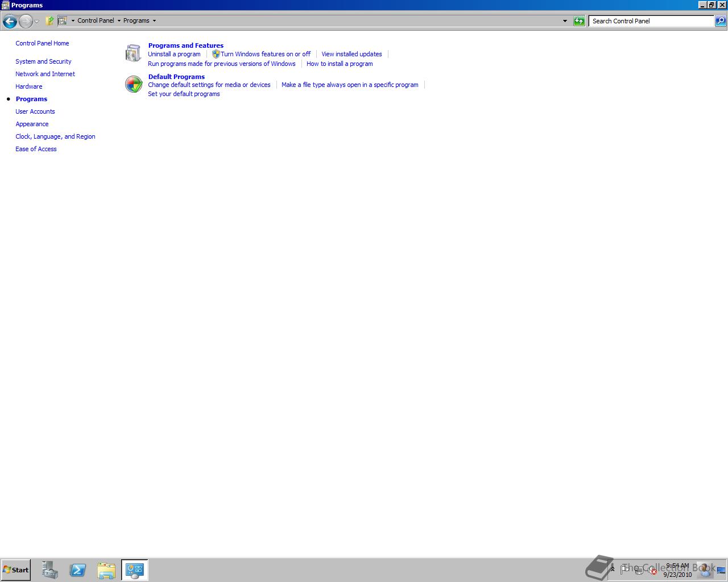
Task: Click the greyed Forward arrow button
Action: (x=26, y=22)
